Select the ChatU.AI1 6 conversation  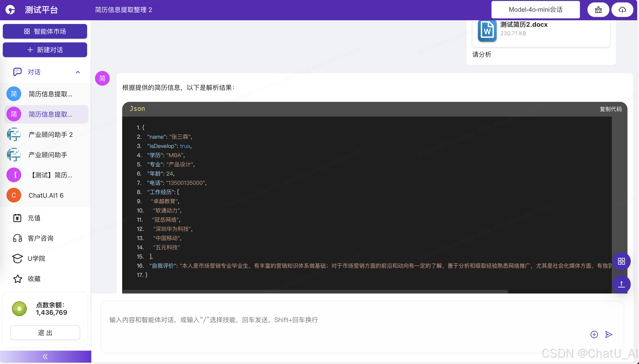point(46,195)
